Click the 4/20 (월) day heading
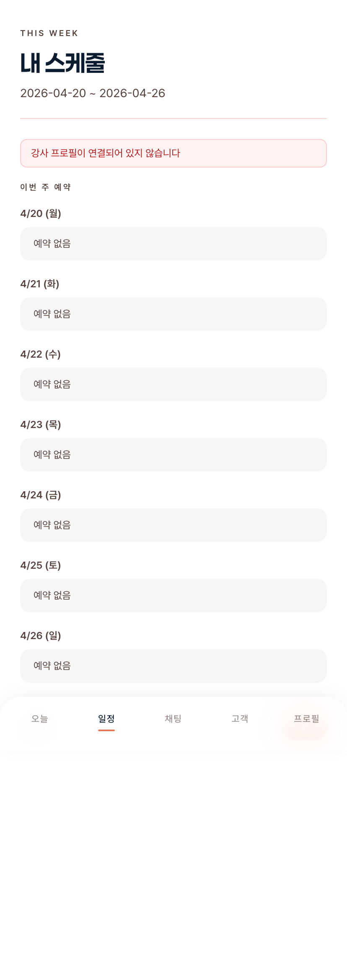 (x=41, y=214)
